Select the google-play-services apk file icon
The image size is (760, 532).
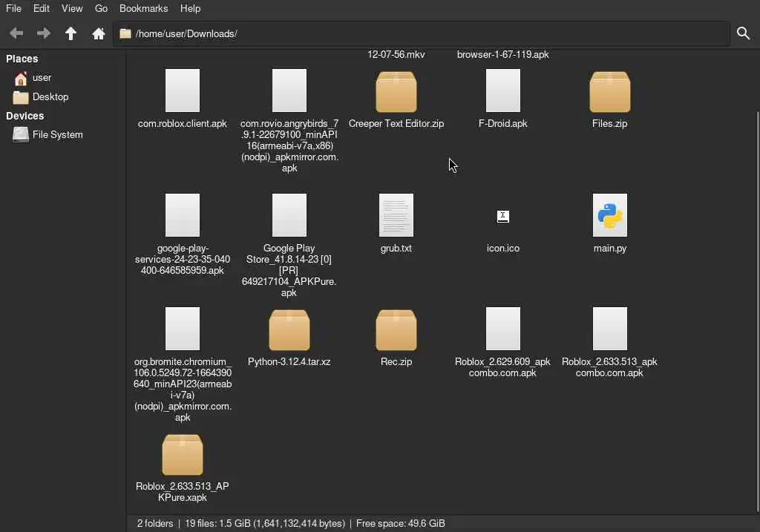183,215
